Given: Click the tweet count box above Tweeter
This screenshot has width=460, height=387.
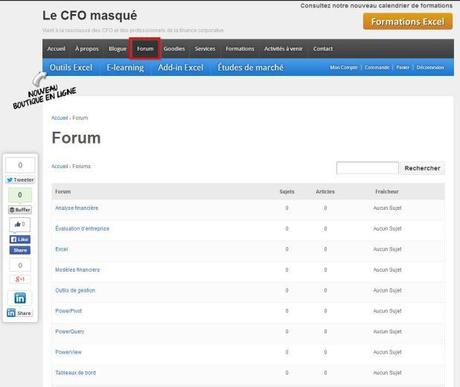Looking at the screenshot, I should [x=20, y=165].
